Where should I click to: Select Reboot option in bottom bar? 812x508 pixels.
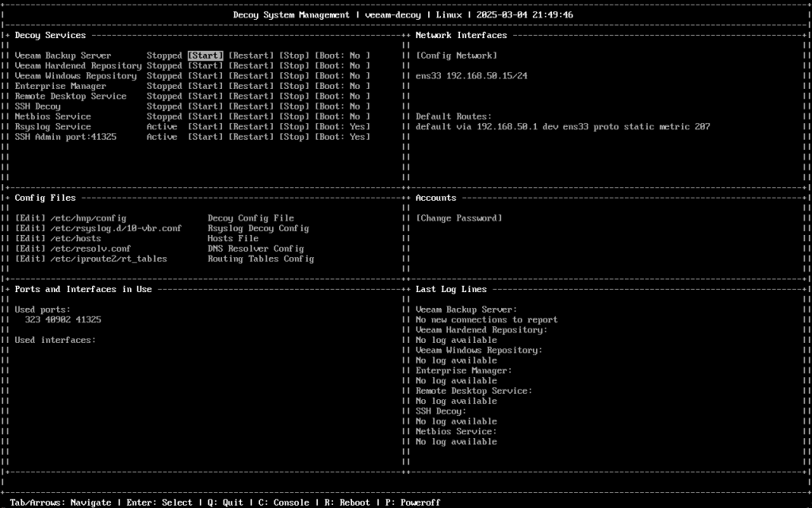346,502
